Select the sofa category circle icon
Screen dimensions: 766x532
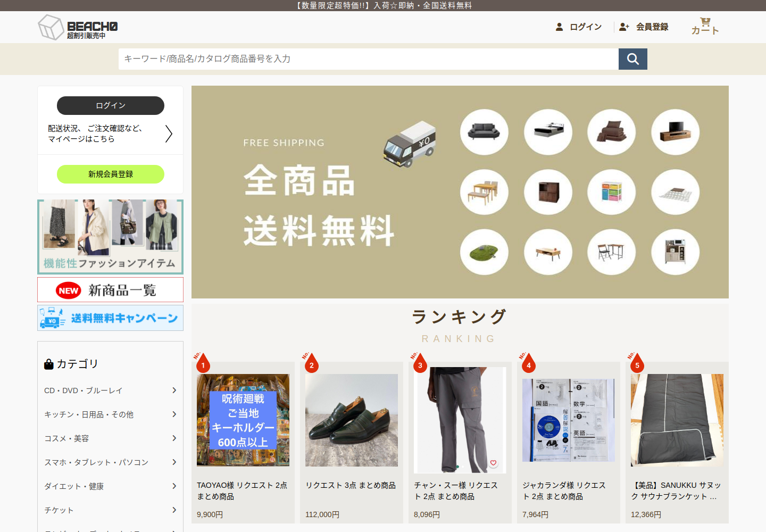pyautogui.click(x=484, y=132)
